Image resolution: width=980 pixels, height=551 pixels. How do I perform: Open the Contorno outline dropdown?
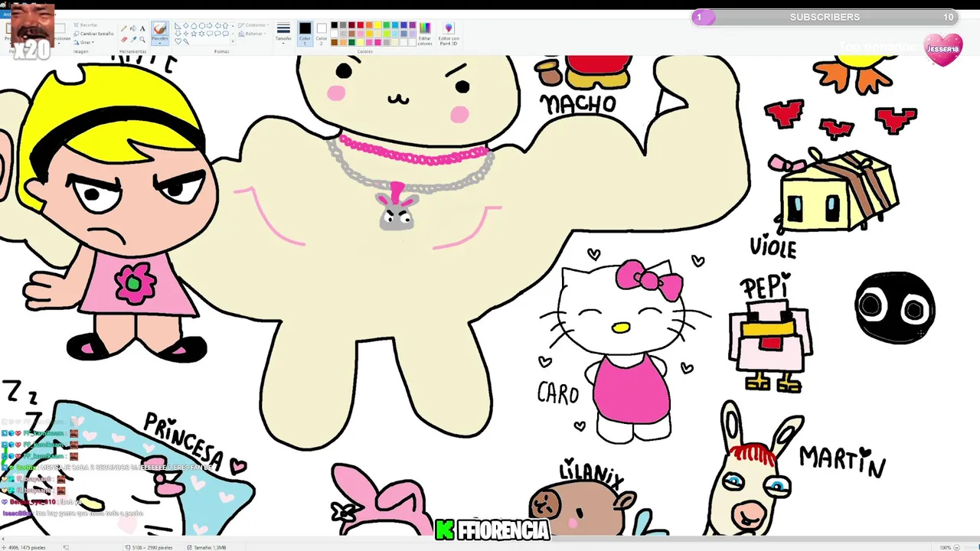[253, 24]
